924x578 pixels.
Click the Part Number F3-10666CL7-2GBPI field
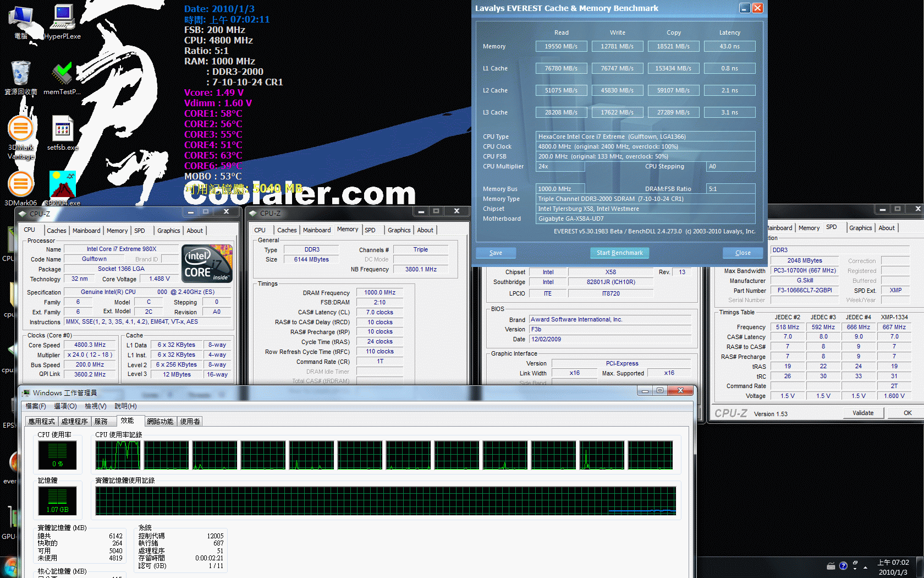click(804, 290)
